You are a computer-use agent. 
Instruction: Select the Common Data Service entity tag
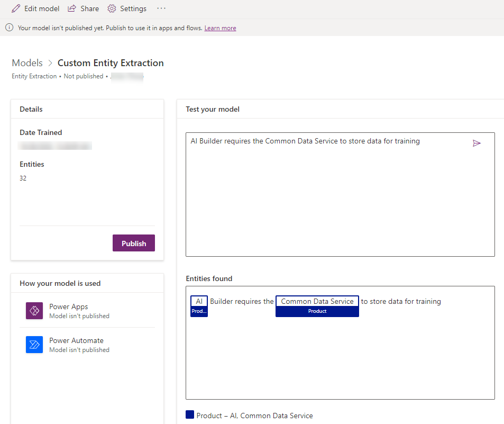click(317, 306)
